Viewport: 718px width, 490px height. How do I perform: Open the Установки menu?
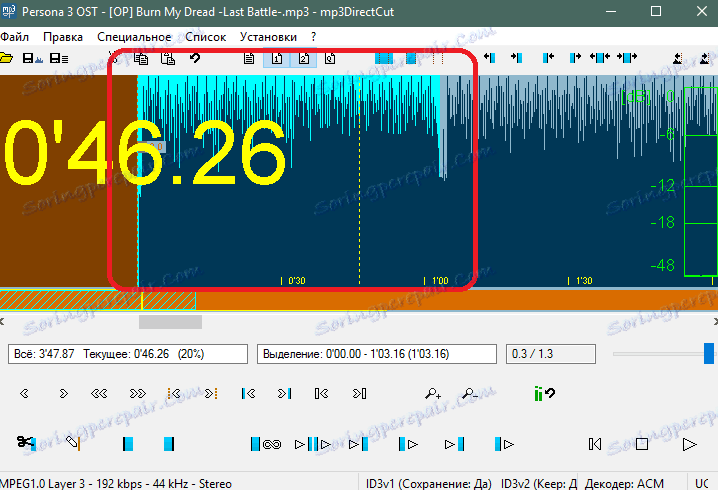tap(268, 37)
